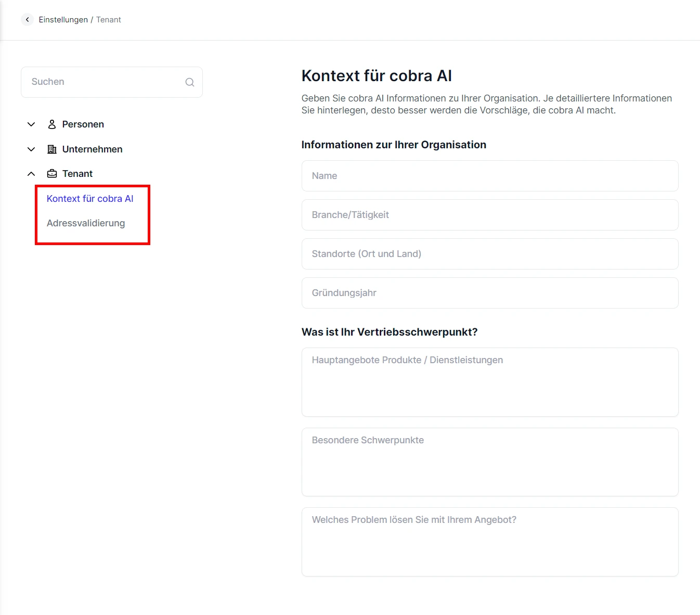Expand the Personen section chevron
Screen dimensions: 700x615
(31, 124)
